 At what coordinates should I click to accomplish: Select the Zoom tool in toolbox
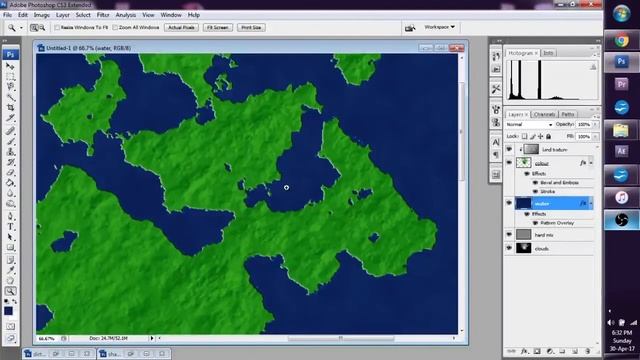click(x=10, y=291)
